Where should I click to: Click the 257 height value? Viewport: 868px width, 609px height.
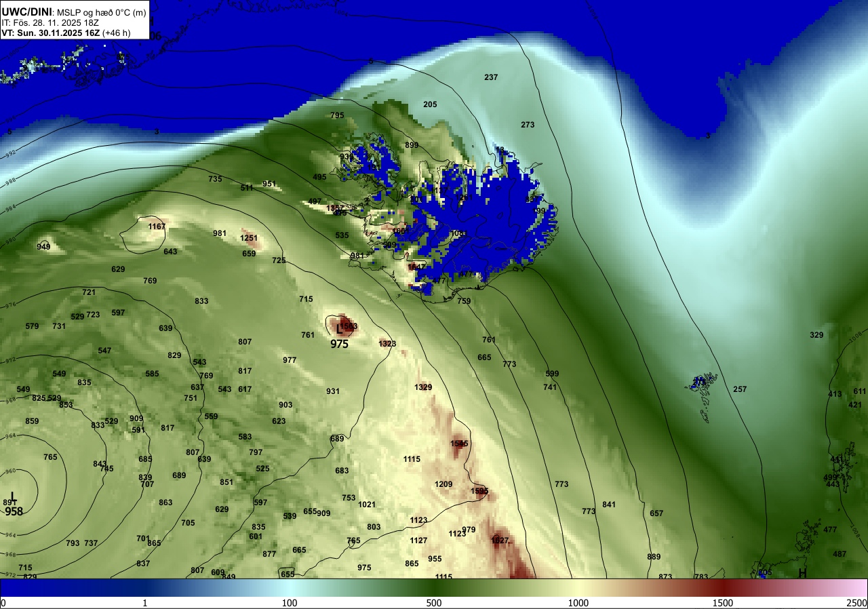click(x=740, y=389)
